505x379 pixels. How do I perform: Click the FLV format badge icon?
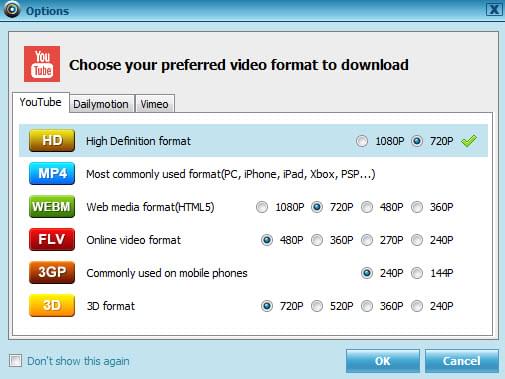point(52,239)
